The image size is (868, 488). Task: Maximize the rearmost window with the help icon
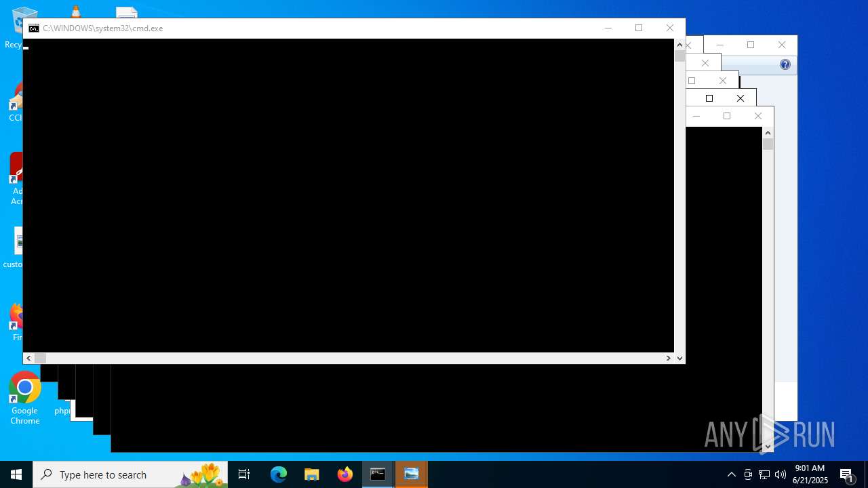pos(751,45)
